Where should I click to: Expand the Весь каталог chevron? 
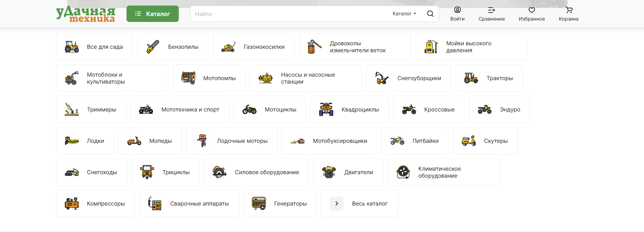[x=337, y=203]
